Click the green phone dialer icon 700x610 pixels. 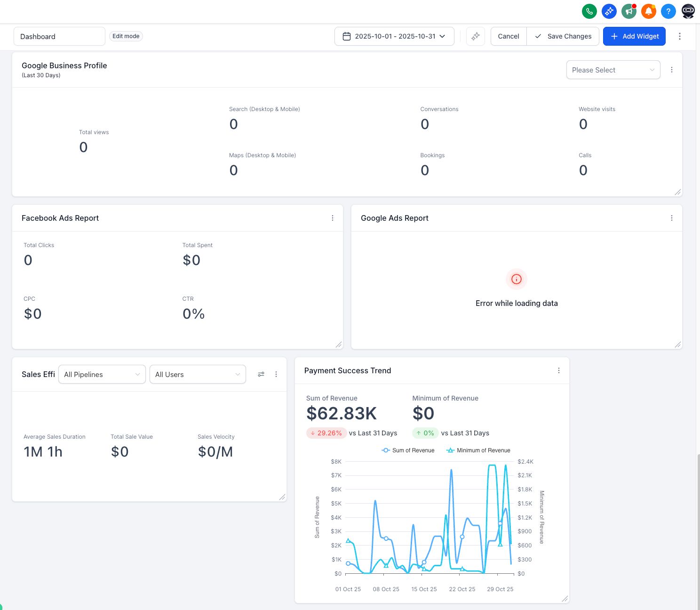[589, 11]
